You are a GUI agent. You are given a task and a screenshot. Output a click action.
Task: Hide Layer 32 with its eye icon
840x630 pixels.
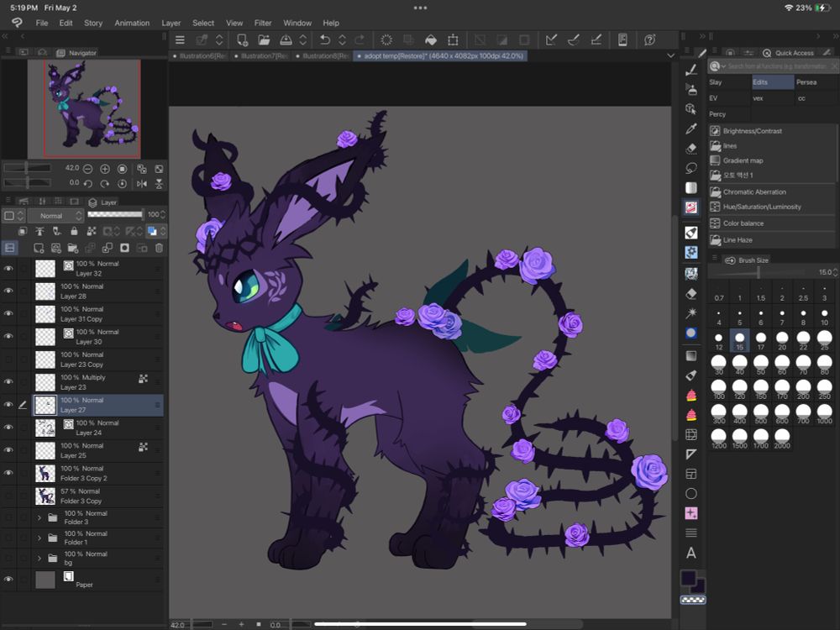pos(8,268)
